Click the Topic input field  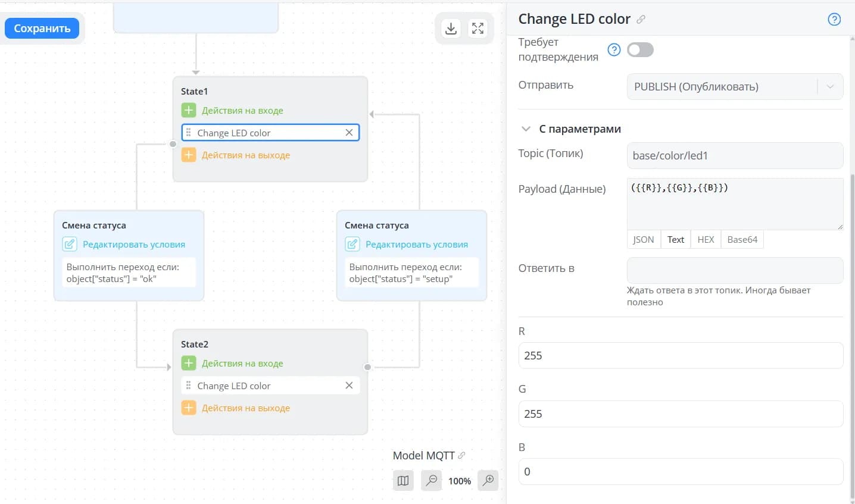click(x=735, y=155)
